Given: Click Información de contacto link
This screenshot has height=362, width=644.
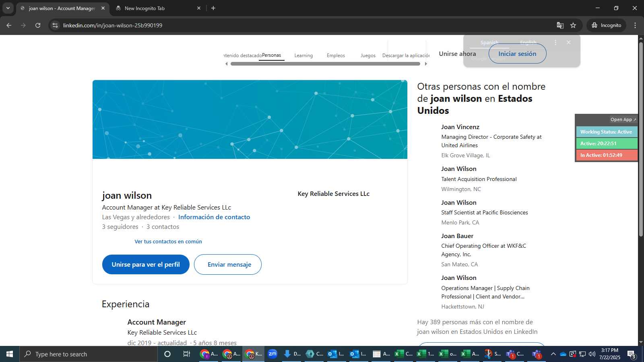Looking at the screenshot, I should [x=214, y=217].
